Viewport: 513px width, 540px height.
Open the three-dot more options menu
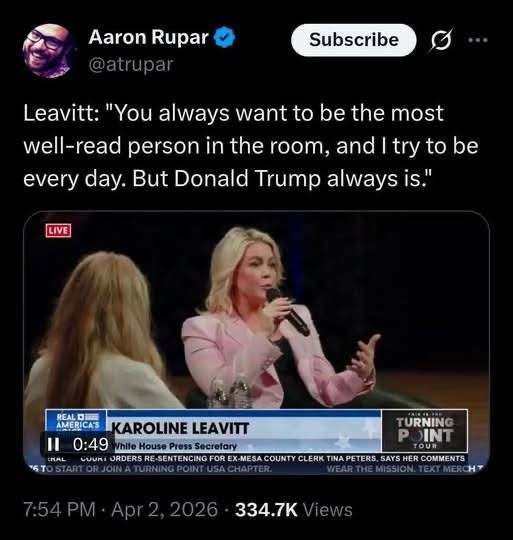click(478, 40)
